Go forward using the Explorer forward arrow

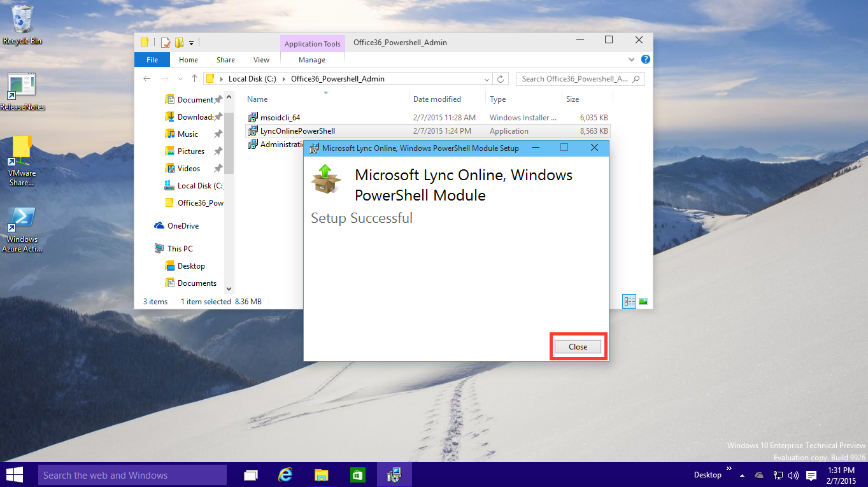point(166,79)
